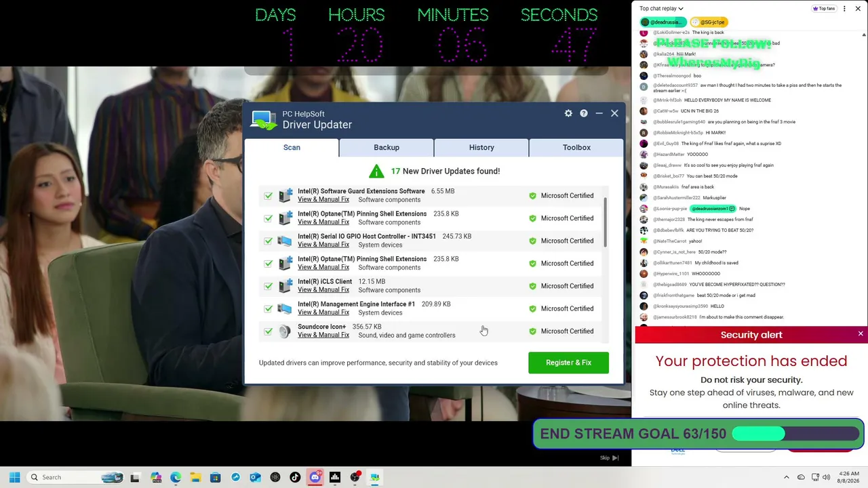Click the @RobbieMcknight chat avatar
Viewport: 868px width, 488px height.
coord(644,133)
